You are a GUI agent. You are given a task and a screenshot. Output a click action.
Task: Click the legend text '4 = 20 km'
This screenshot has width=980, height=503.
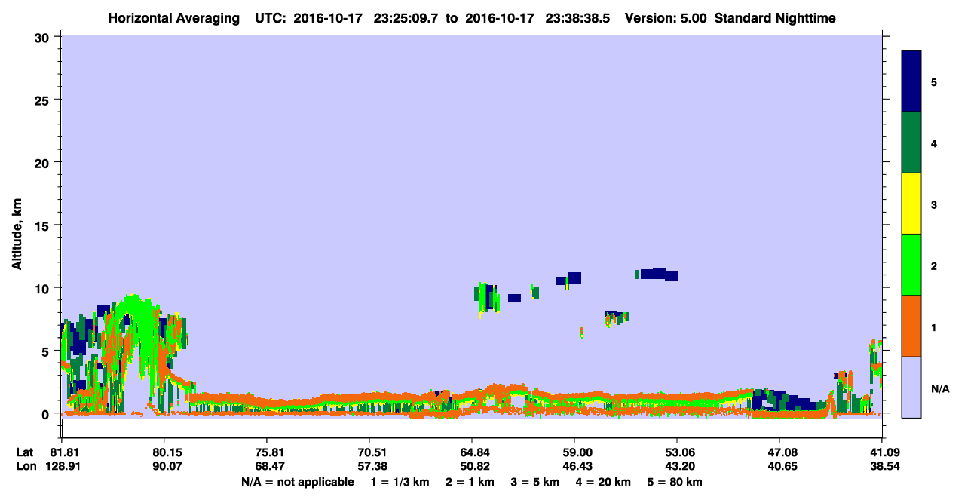[x=602, y=482]
